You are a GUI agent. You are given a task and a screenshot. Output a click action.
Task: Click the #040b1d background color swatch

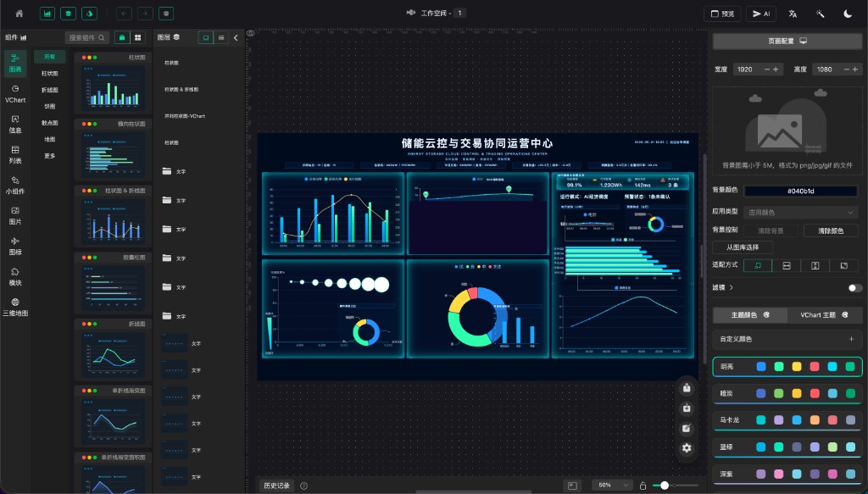(800, 191)
